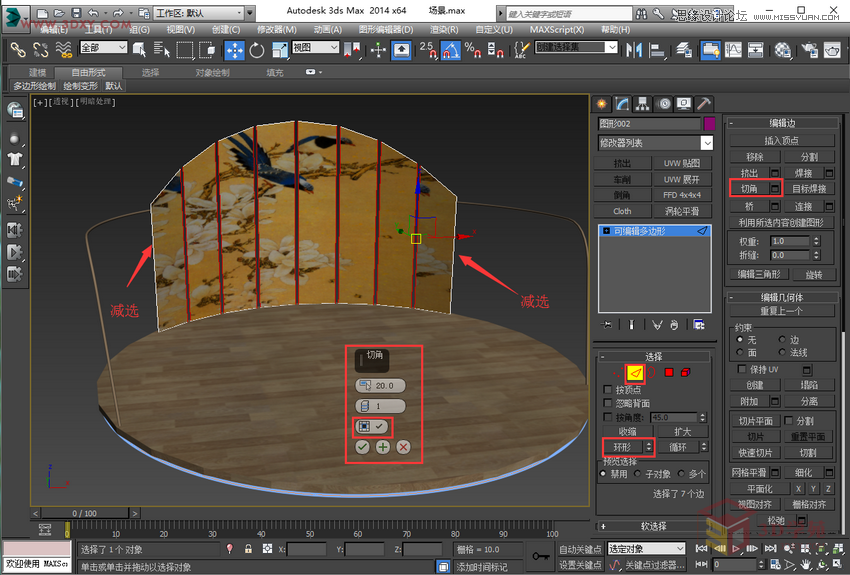850x575 pixels.
Task: Open the Create panel tab
Action: (601, 104)
